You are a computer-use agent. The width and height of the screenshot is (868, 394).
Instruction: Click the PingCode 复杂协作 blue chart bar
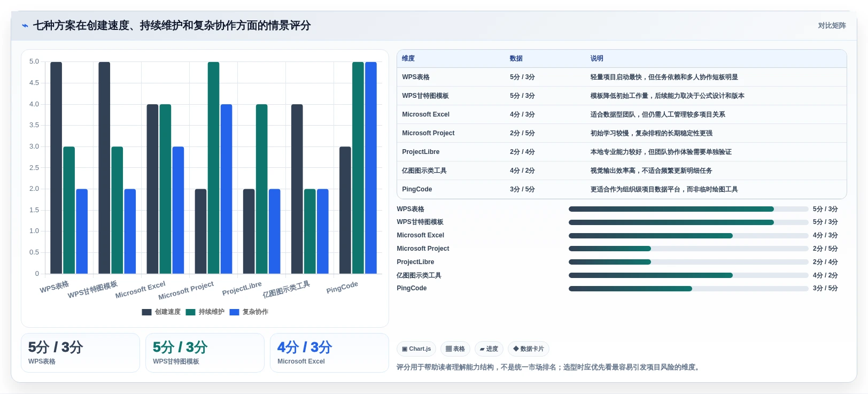[371, 168]
